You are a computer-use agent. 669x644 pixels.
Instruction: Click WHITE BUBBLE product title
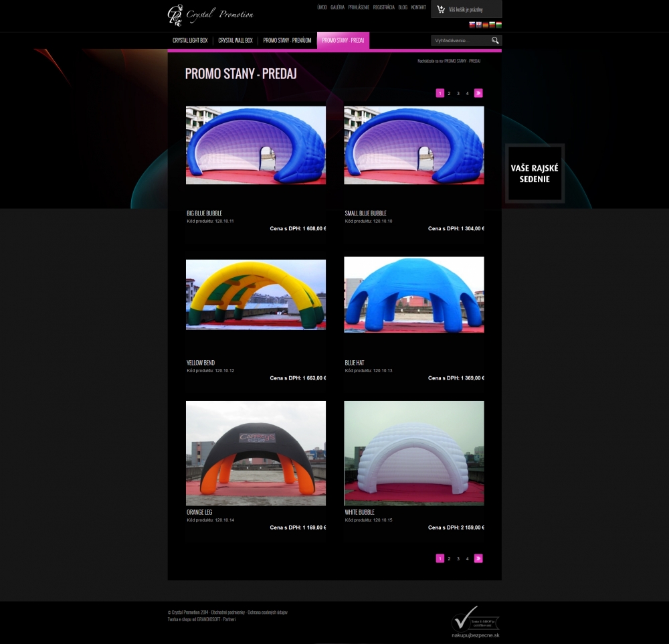point(360,512)
